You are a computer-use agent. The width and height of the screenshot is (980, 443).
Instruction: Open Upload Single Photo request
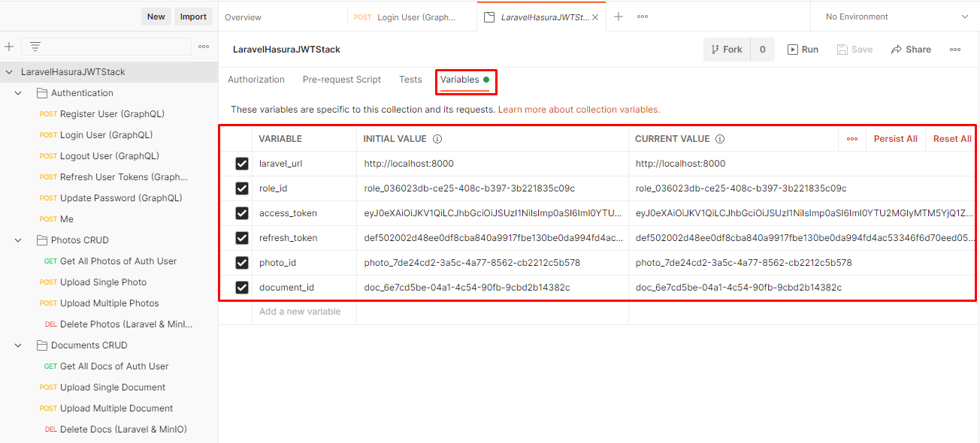[x=103, y=282]
